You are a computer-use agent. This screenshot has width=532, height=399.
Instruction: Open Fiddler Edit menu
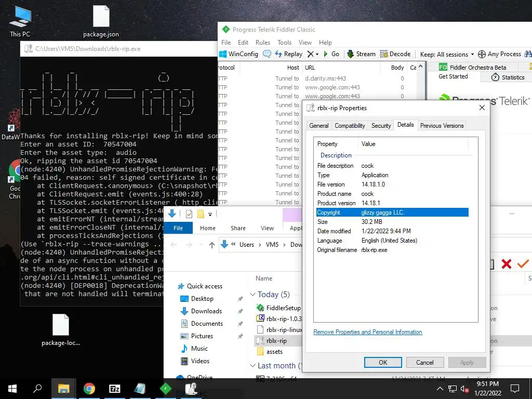click(243, 43)
